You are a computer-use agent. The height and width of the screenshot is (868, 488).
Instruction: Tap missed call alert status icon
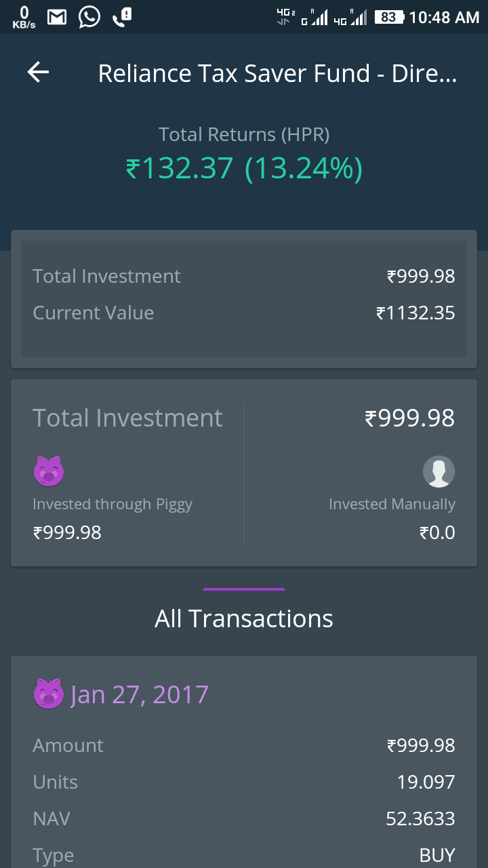[122, 17]
